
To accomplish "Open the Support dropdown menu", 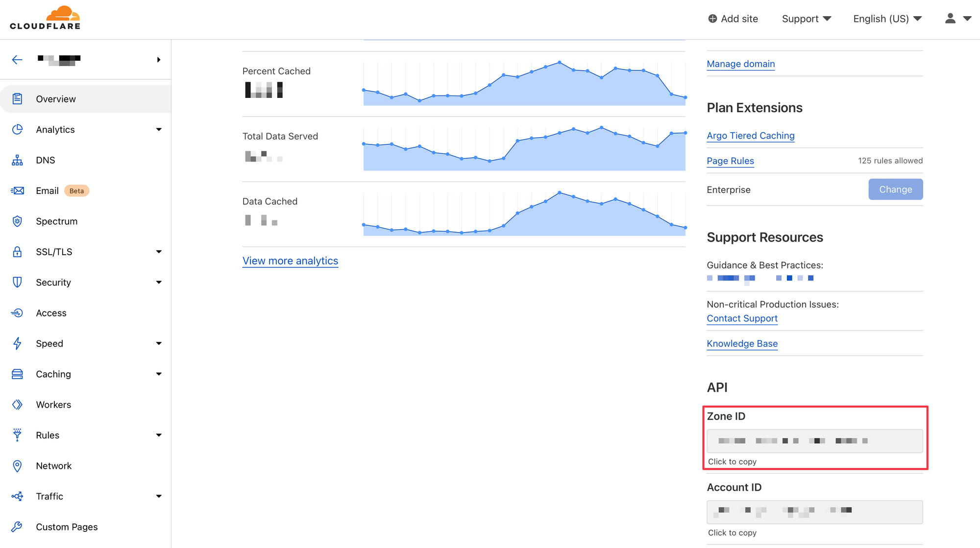I will (x=807, y=19).
